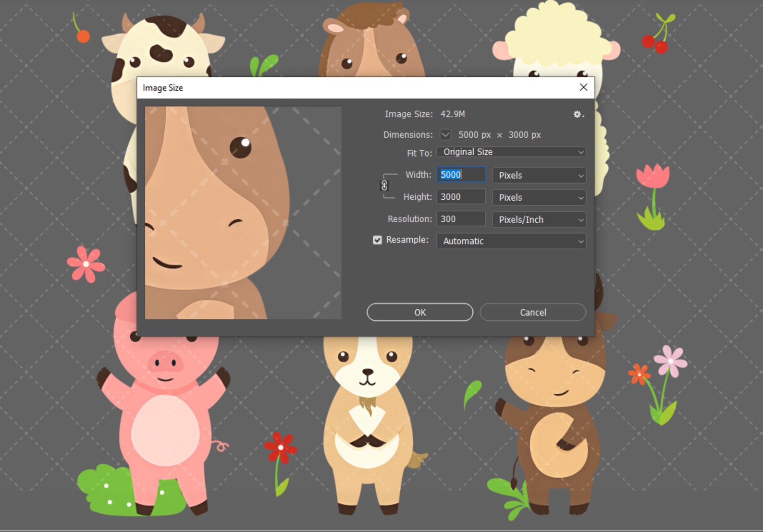Close the Image Size dialog
Viewport: 763px width, 532px height.
click(583, 87)
